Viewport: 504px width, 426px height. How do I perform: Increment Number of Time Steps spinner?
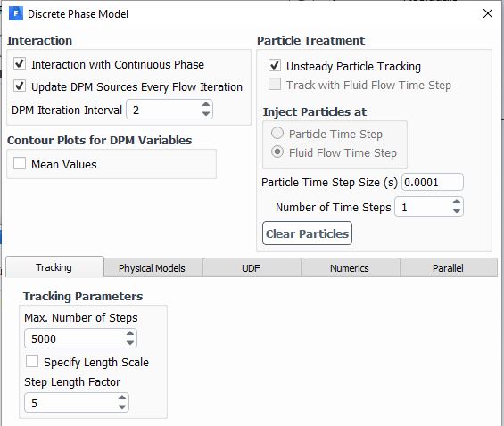click(x=457, y=201)
